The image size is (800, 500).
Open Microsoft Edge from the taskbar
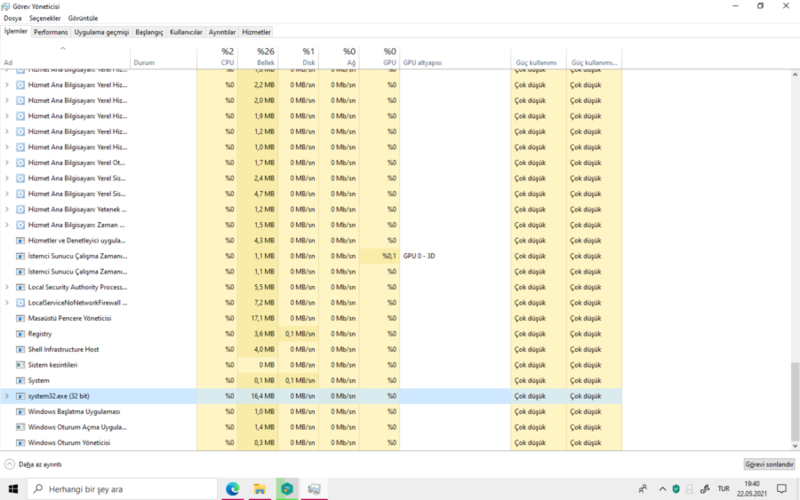(232, 489)
